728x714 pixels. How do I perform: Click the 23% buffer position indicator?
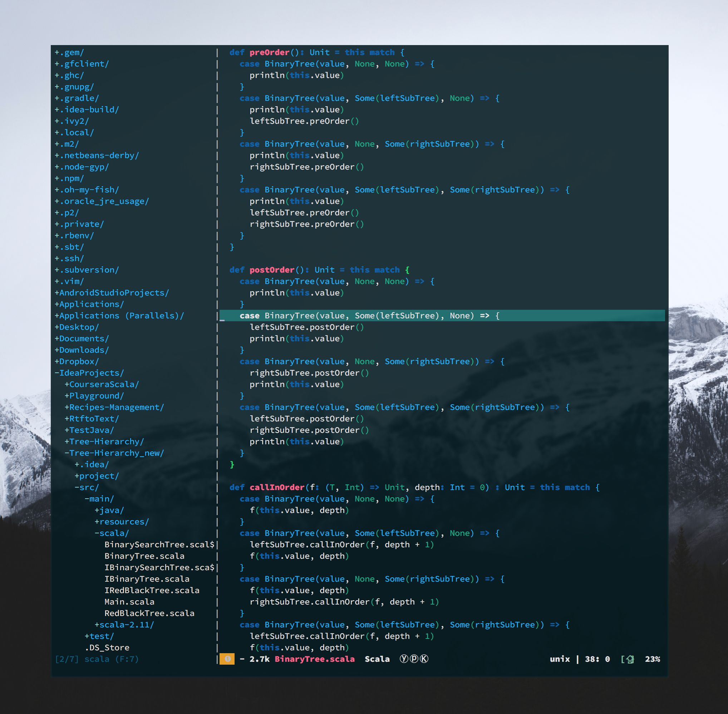click(652, 659)
